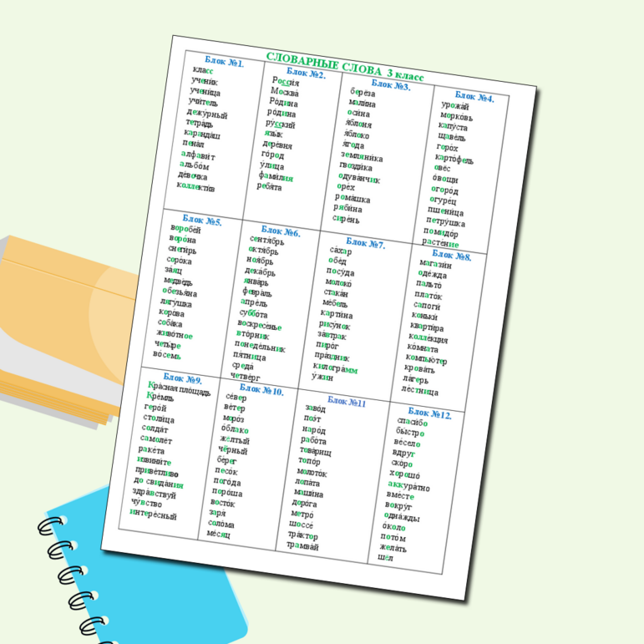Select the "Блок №11" heading
Image resolution: width=644 pixels, height=644 pixels.
347,402
